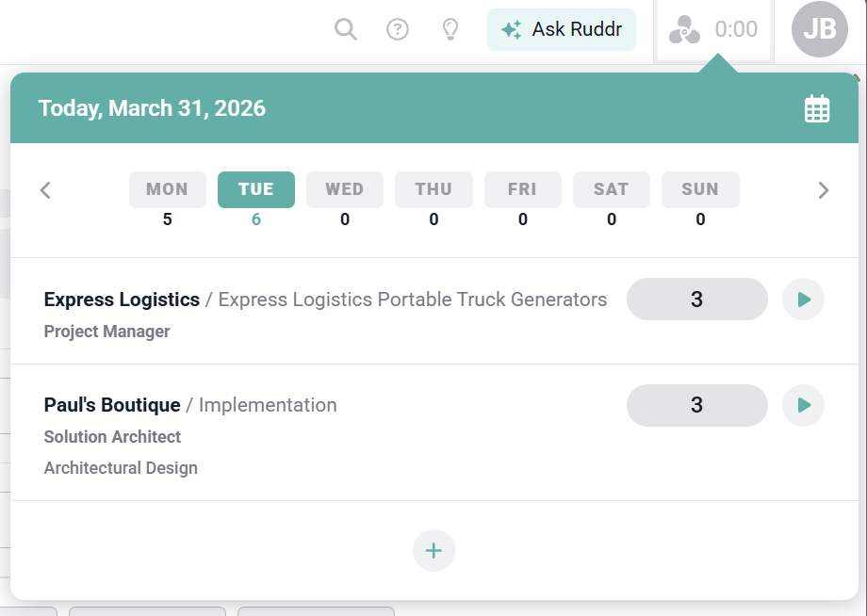Add new time entry plus button
The image size is (867, 616).
[x=433, y=551]
